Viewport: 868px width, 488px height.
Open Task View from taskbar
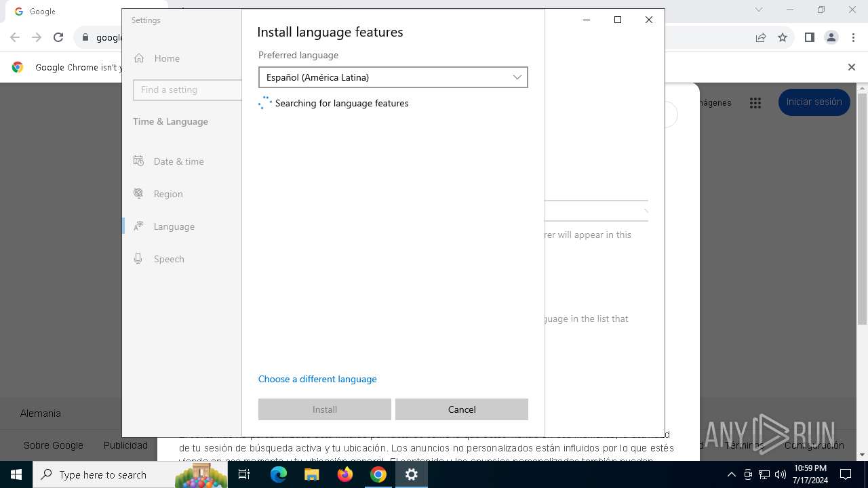[244, 474]
